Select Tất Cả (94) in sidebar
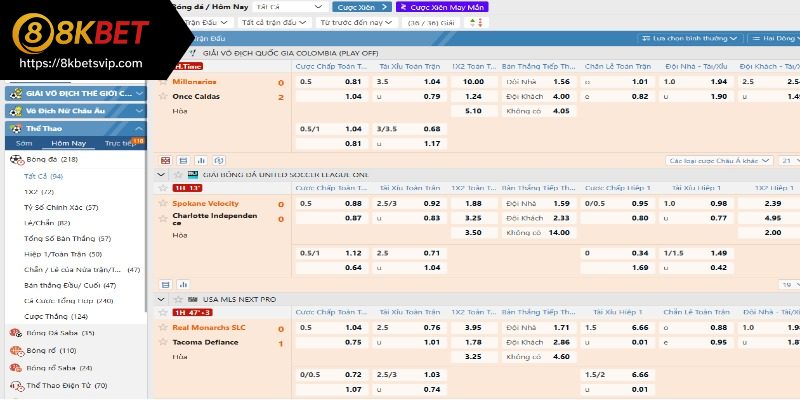Viewport: 800px width, 400px height. coord(43,176)
